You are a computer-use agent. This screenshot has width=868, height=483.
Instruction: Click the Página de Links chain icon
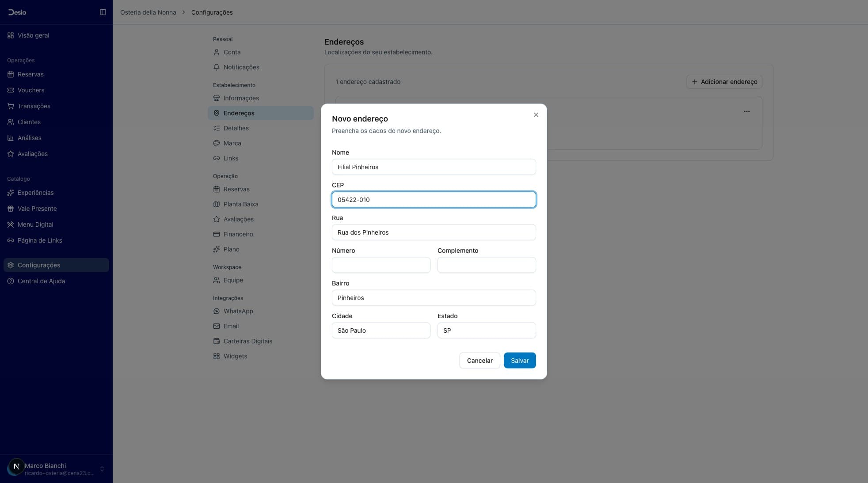(x=11, y=240)
